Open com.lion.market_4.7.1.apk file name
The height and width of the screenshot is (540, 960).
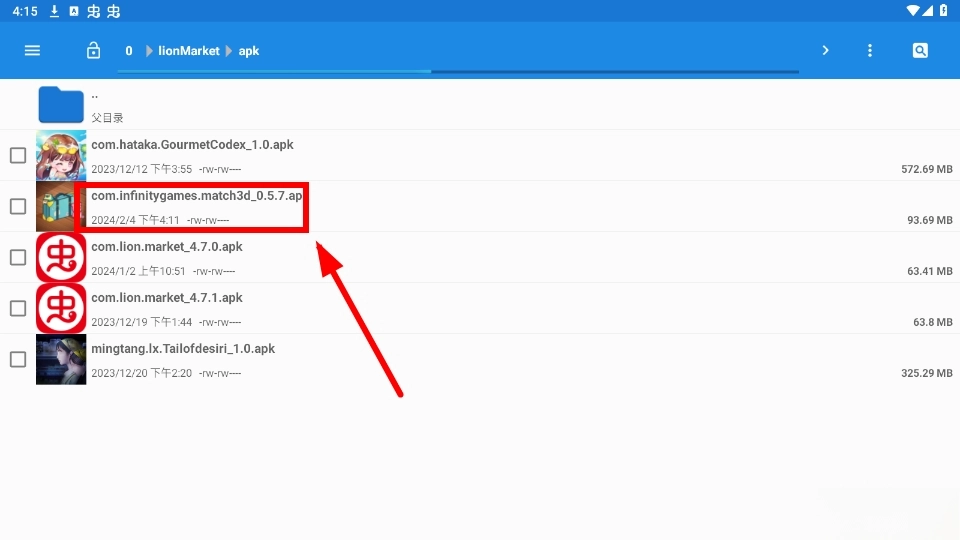pos(166,298)
